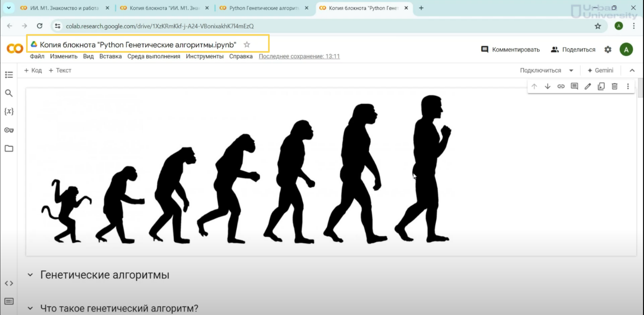Viewport: 644px width, 315px height.
Task: Star the notebook title
Action: 247,45
